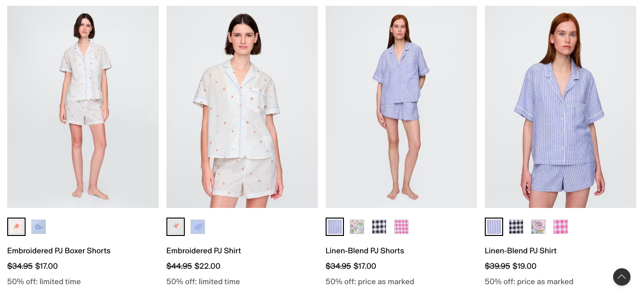Choose floral print swatch for Linen-Blend PJ Shirt
Screen dimensions: 644x289
(538, 227)
